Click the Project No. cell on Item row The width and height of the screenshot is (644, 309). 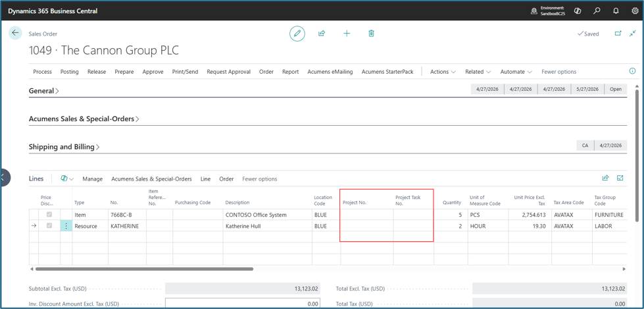[x=367, y=215]
